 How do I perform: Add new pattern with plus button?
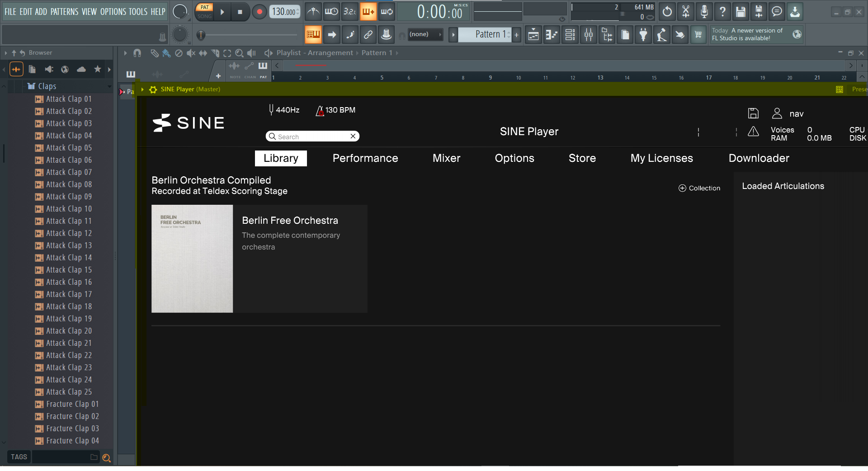tap(516, 34)
